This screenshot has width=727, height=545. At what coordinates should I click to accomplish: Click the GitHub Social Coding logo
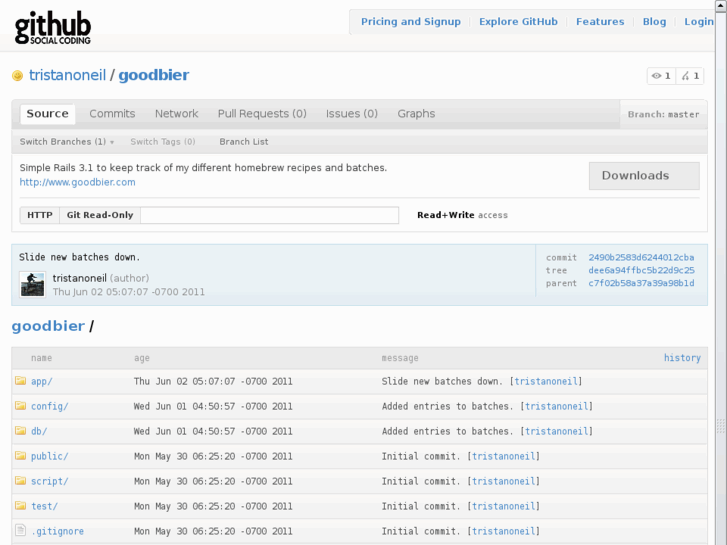[53, 28]
